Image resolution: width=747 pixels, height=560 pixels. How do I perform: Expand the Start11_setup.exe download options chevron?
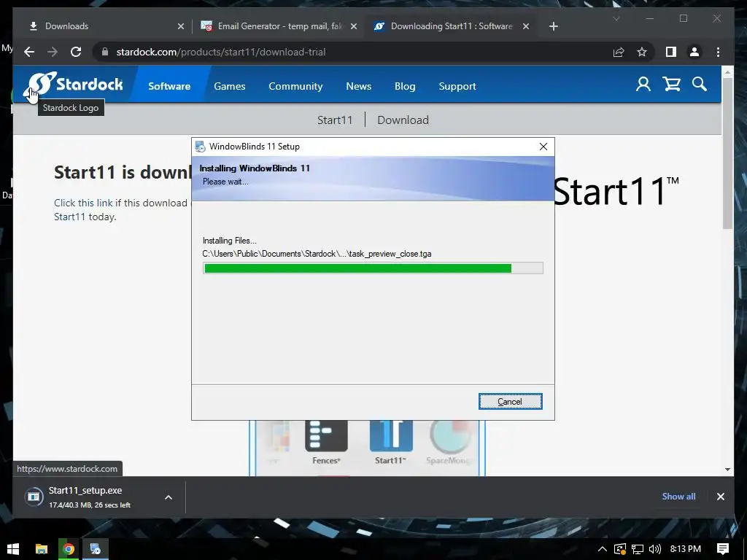(x=169, y=497)
